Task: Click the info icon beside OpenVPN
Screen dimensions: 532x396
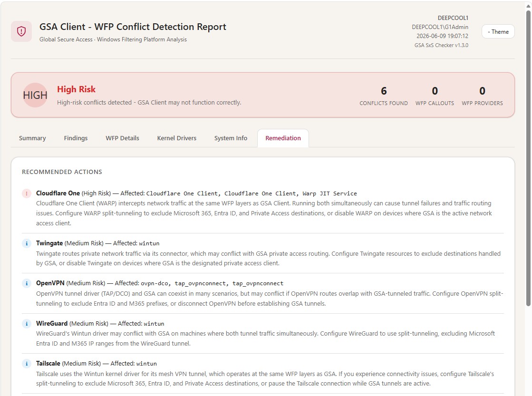Action: pyautogui.click(x=27, y=283)
